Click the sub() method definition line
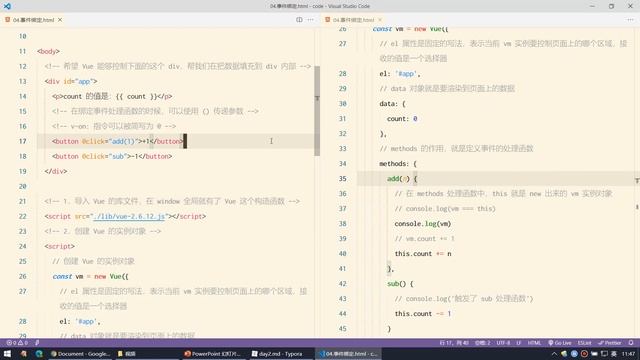 [x=400, y=284]
